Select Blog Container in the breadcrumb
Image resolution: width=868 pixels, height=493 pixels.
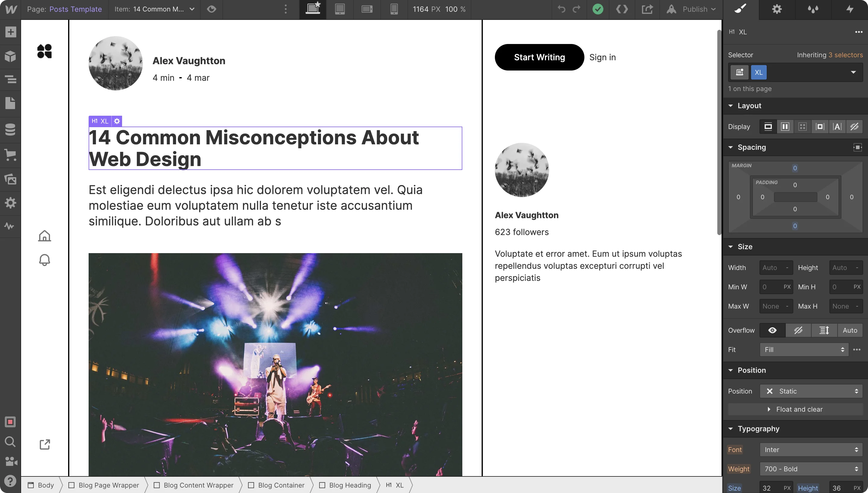pos(281,485)
